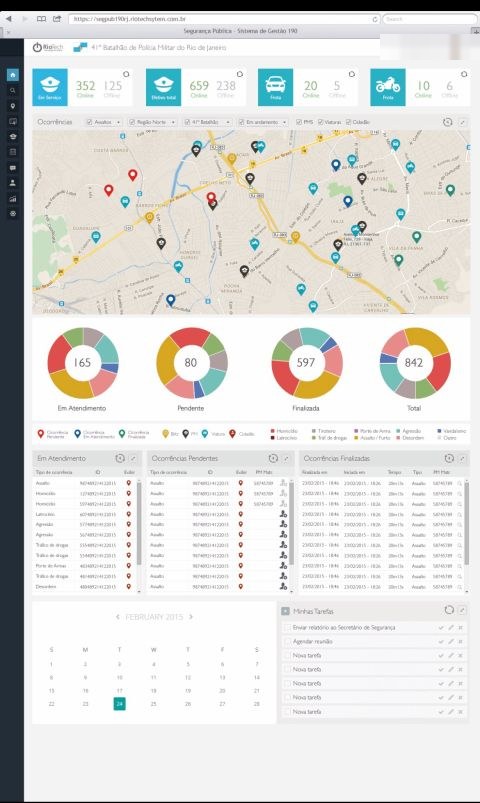Refresh the Em Serviço card
The height and width of the screenshot is (803, 480).
coord(126,74)
